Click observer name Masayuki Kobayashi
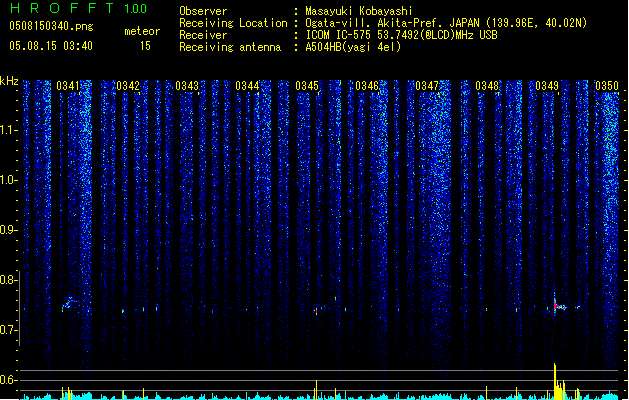 pyautogui.click(x=359, y=11)
